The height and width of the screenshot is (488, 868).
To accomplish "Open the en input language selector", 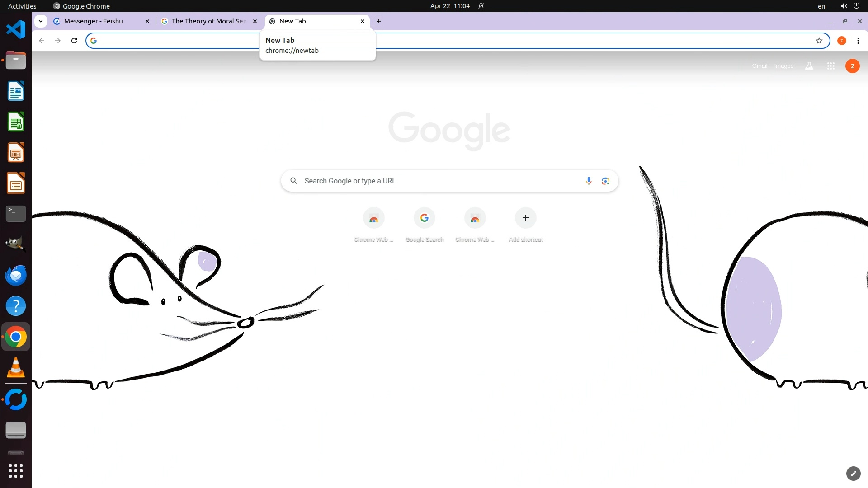I will click(x=821, y=6).
